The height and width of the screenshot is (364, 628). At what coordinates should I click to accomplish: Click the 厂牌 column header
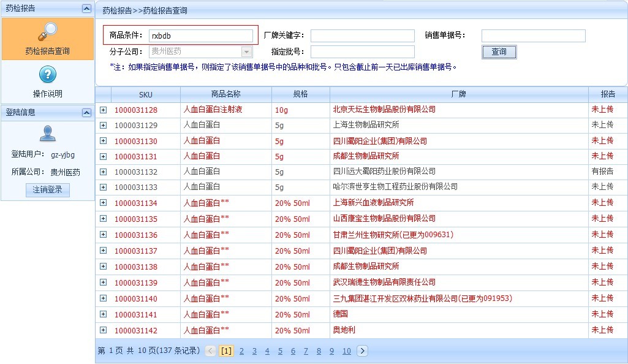[x=459, y=94]
